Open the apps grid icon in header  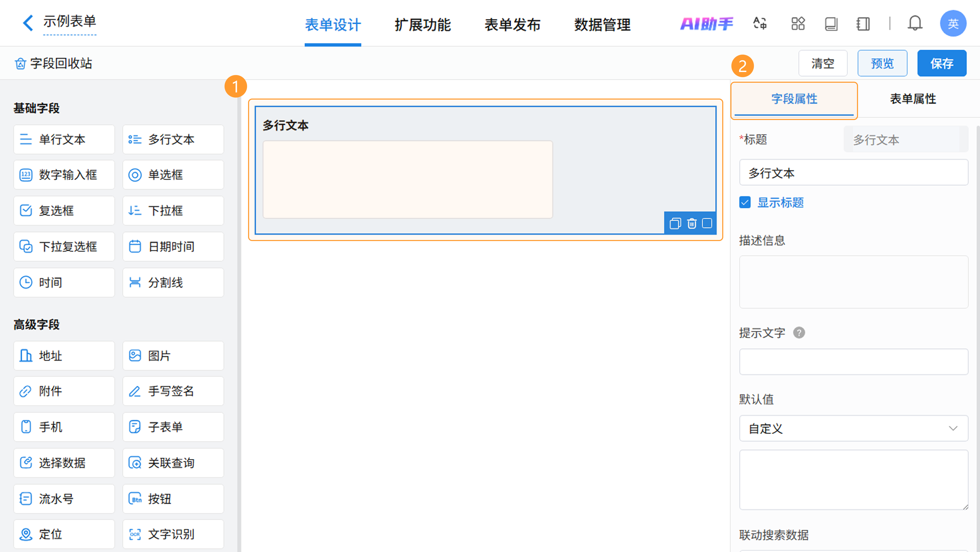tap(798, 23)
